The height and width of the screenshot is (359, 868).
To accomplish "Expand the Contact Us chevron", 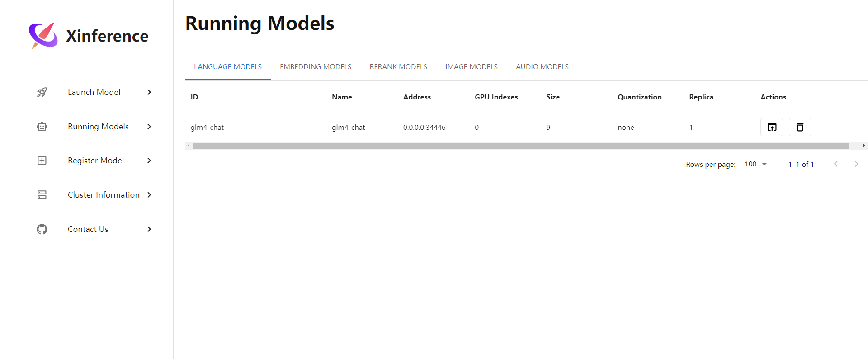I will click(x=149, y=229).
